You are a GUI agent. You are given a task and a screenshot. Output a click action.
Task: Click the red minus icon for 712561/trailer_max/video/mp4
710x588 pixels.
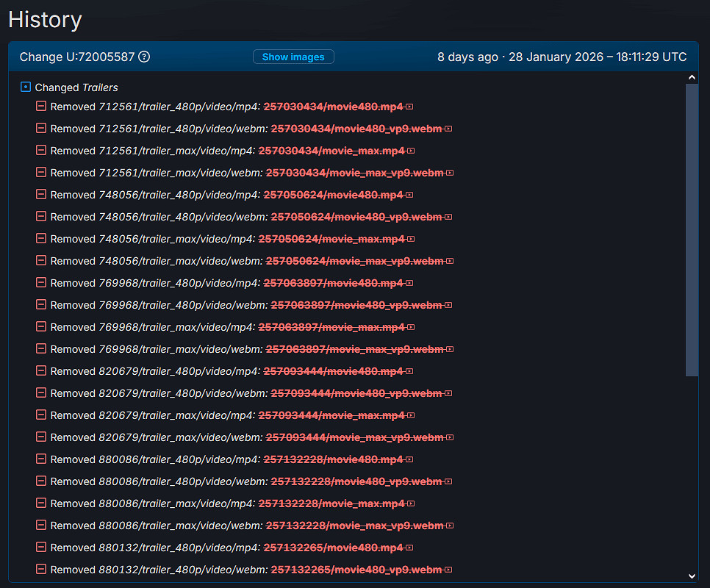41,150
